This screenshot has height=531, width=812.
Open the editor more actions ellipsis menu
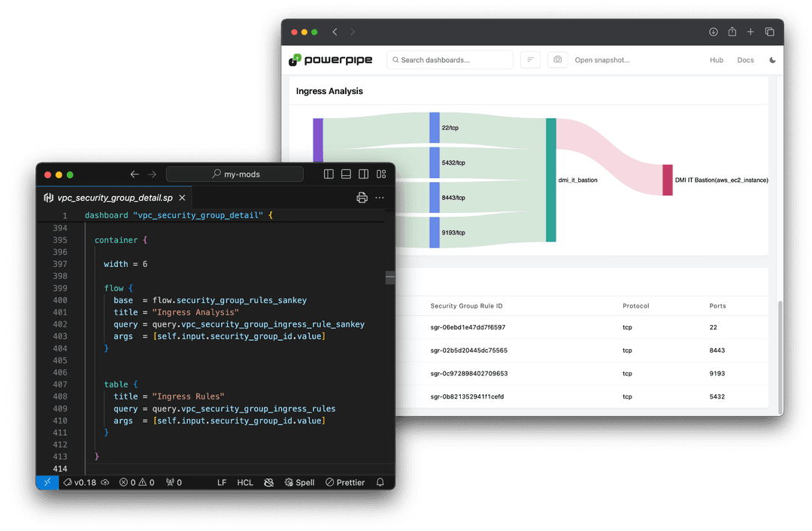click(379, 197)
